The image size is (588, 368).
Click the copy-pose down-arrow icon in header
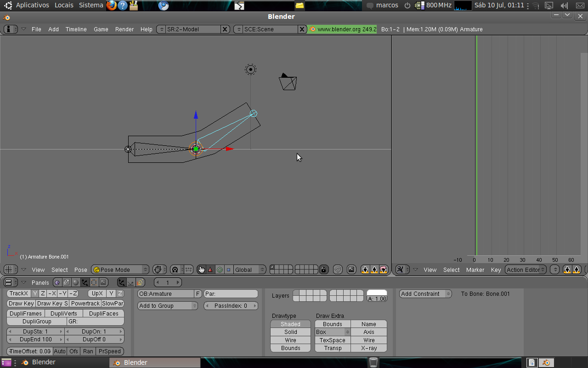[365, 270]
